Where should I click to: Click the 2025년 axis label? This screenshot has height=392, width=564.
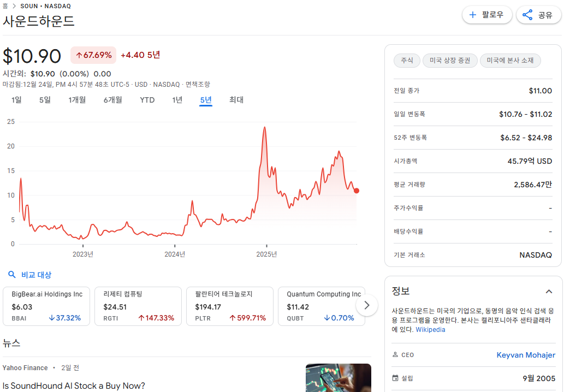click(266, 254)
